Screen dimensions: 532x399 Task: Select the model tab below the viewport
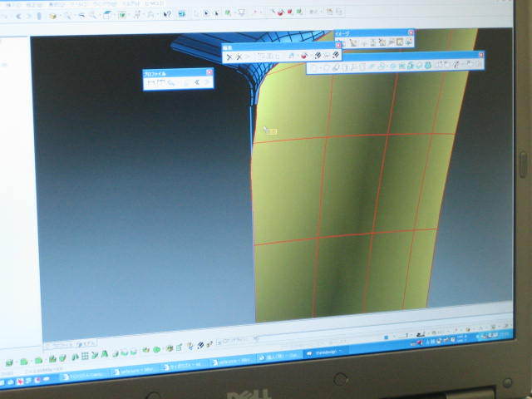pos(86,341)
